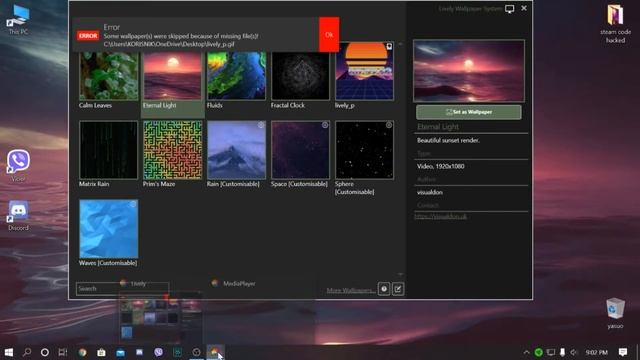Viewport: 640px width, 360px height.
Task: Open the visualdon website link
Action: pyautogui.click(x=441, y=216)
